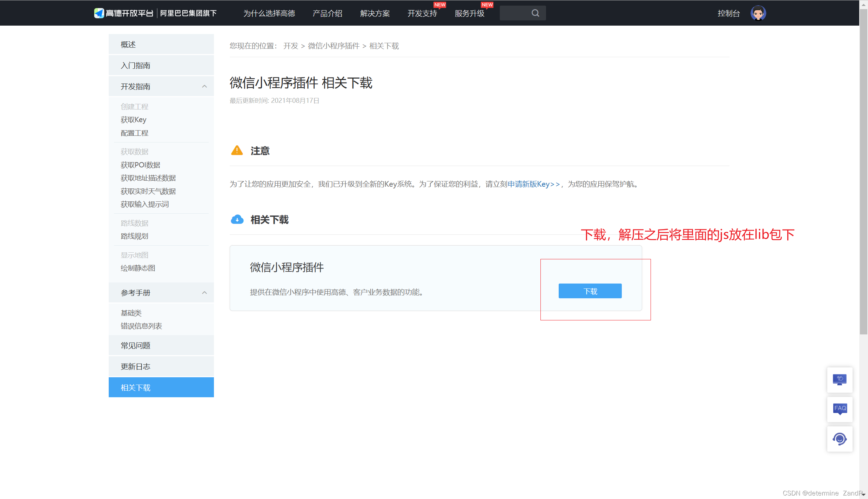Open 服务升级 menu
This screenshot has height=499, width=868.
coord(470,13)
